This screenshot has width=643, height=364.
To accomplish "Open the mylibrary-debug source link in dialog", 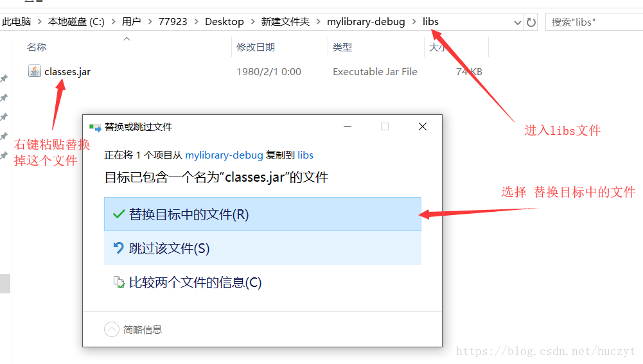I will (x=224, y=155).
